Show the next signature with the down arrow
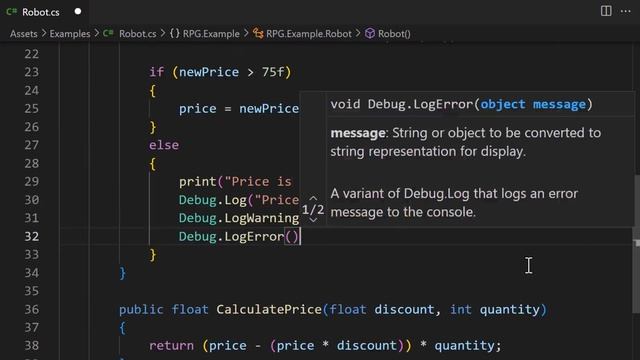 [x=313, y=220]
